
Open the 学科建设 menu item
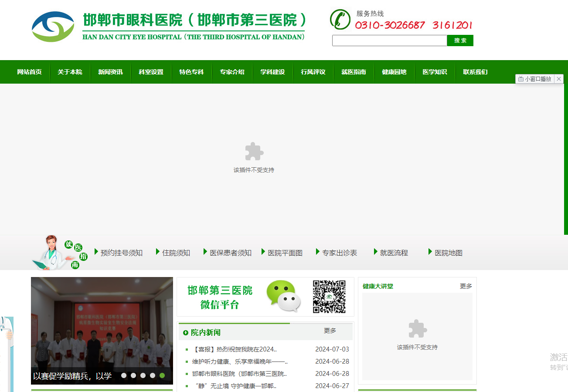click(x=272, y=72)
